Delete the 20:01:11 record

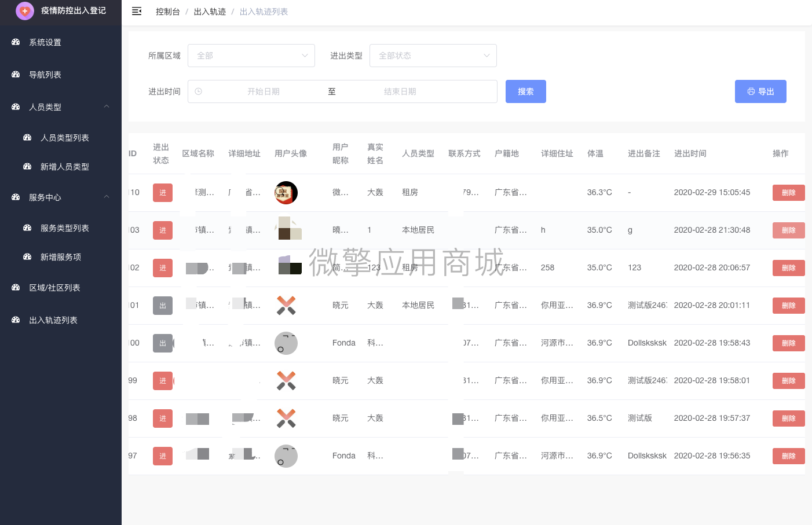point(788,306)
